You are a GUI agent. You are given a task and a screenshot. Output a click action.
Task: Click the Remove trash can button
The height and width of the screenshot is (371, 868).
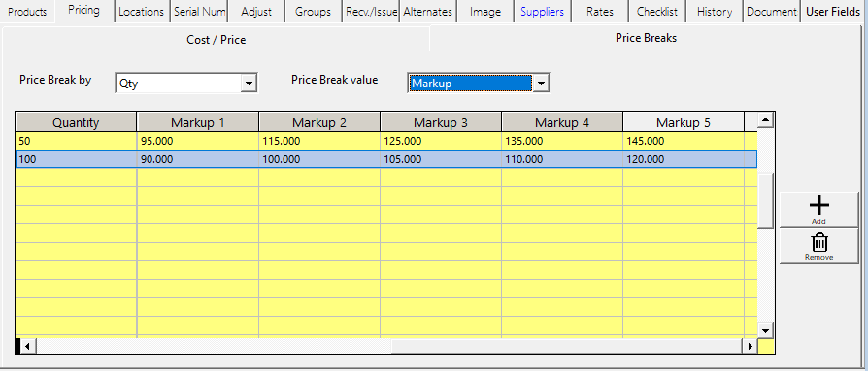[x=818, y=246]
